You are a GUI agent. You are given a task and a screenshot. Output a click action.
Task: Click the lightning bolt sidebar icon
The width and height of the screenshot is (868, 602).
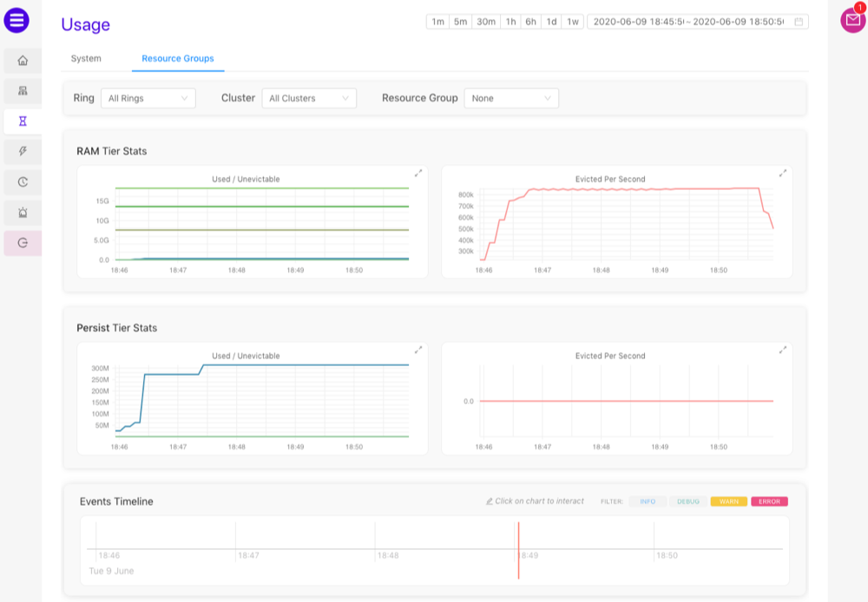tap(23, 152)
